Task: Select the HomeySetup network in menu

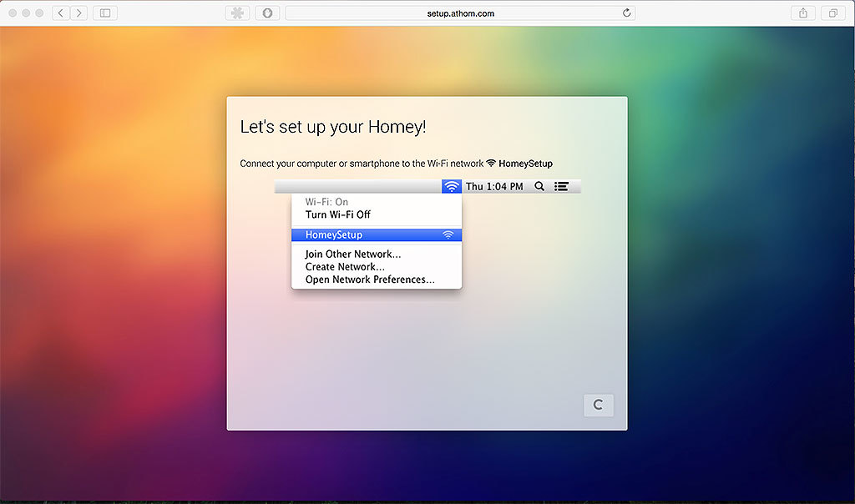Action: click(x=377, y=234)
